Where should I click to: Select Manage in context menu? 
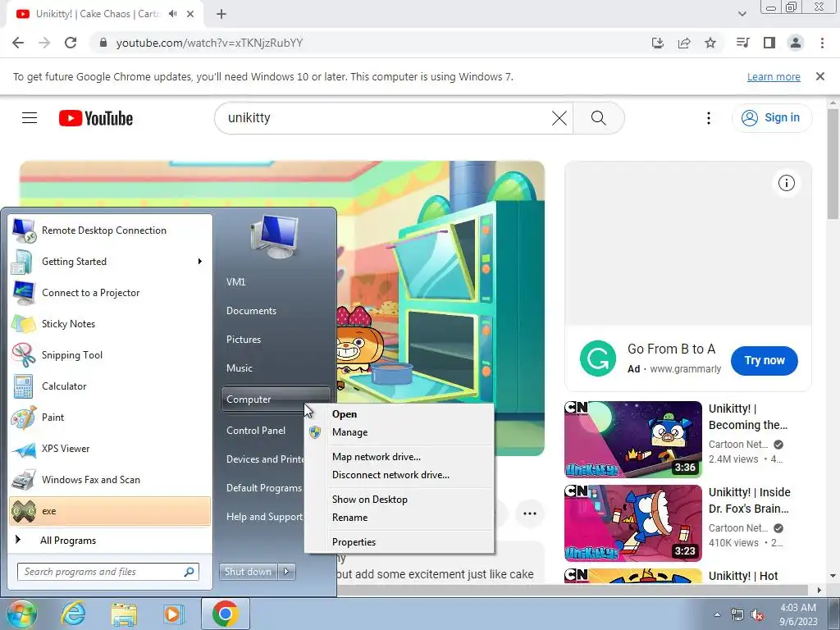(399, 432)
